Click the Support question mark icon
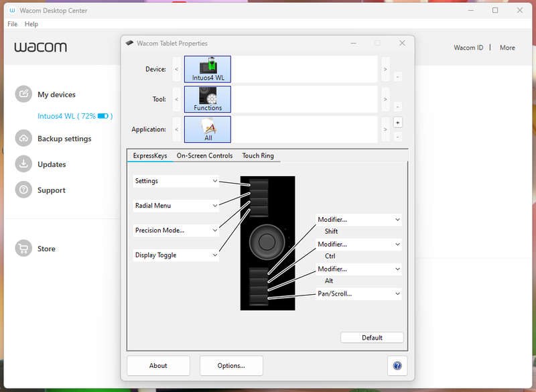The height and width of the screenshot is (392, 536). [x=23, y=190]
